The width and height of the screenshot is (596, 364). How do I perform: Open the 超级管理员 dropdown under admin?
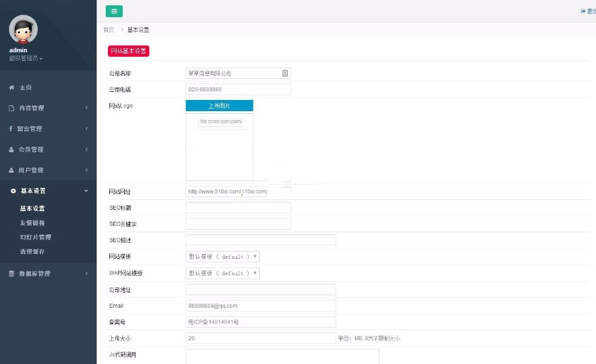tap(26, 58)
